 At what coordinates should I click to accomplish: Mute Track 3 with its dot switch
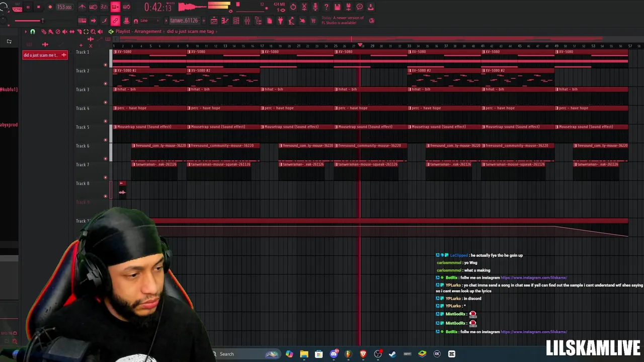[x=105, y=103]
